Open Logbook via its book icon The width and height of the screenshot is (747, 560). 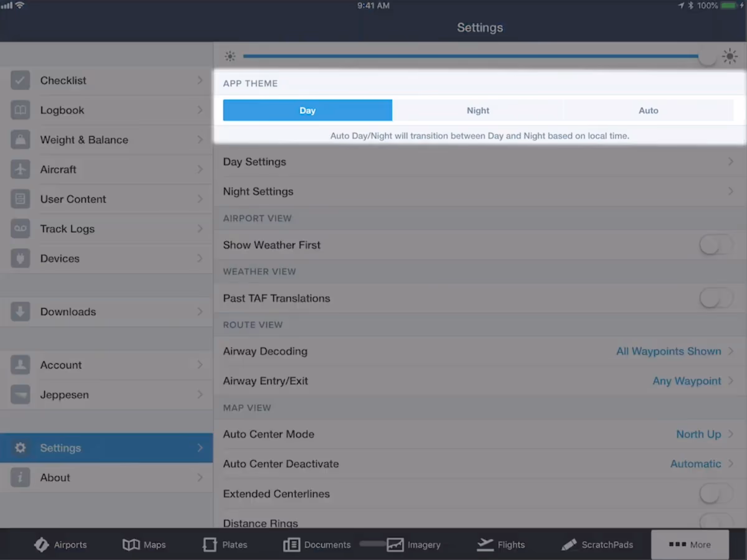pos(20,110)
